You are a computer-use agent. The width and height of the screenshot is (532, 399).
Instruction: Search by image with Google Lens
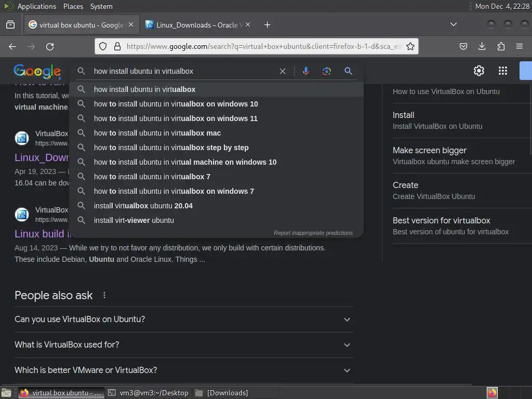coord(326,71)
